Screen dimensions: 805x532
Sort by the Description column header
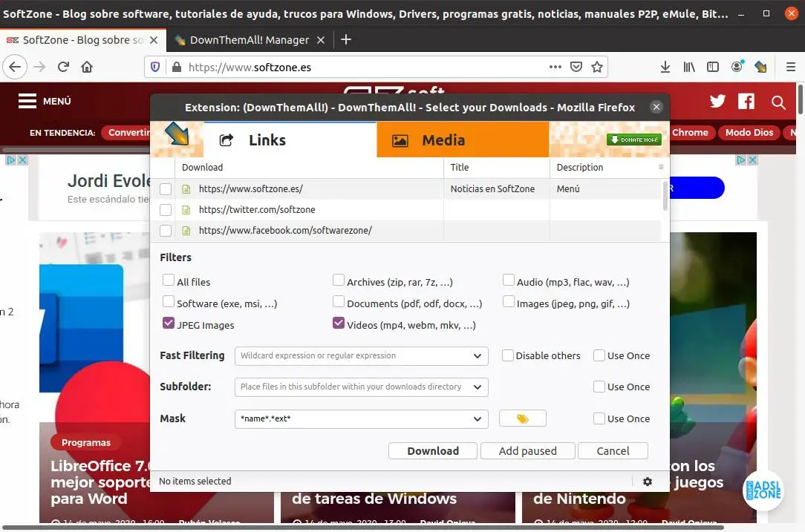[x=603, y=167]
